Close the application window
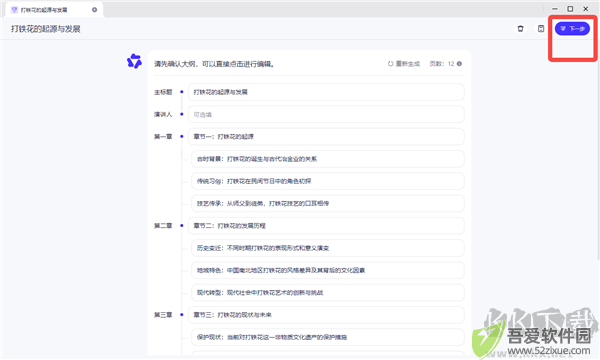 tap(585, 9)
